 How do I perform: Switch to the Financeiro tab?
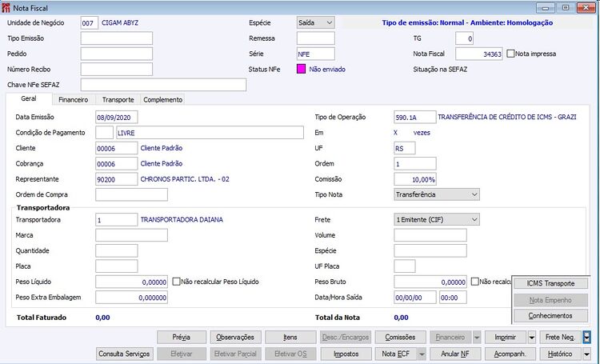(73, 99)
